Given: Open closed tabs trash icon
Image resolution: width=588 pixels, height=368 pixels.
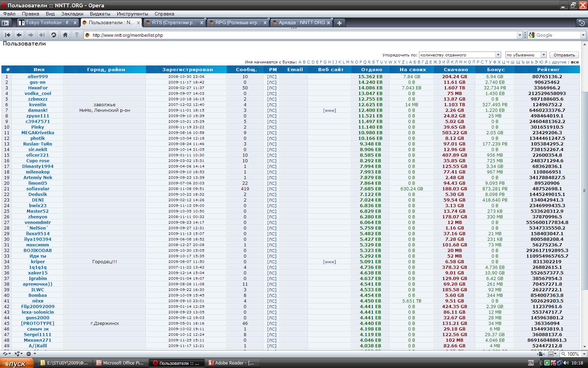Looking at the screenshot, I should coord(581,23).
